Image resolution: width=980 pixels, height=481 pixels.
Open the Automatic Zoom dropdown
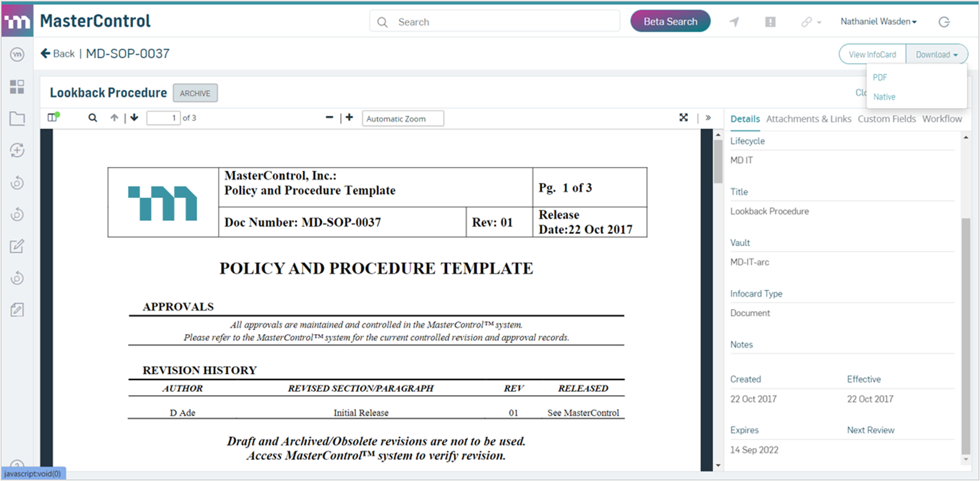[x=403, y=118]
